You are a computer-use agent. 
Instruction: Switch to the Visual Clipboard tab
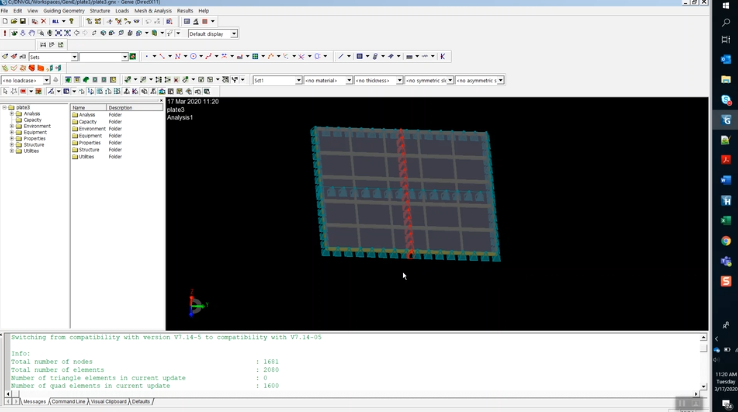point(109,402)
